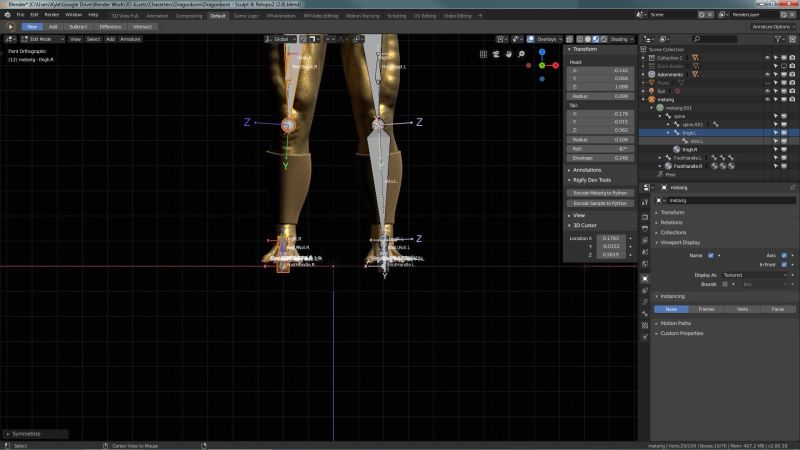The height and width of the screenshot is (450, 800).
Task: Open the Global transform orientation dropdown
Action: pos(281,39)
